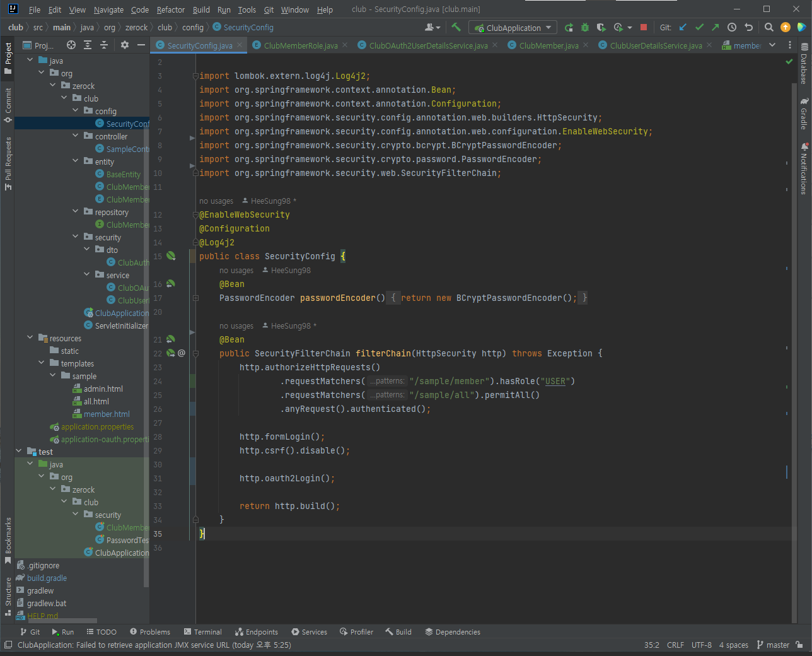
Task: Update project with the blue Git arrow
Action: (683, 27)
